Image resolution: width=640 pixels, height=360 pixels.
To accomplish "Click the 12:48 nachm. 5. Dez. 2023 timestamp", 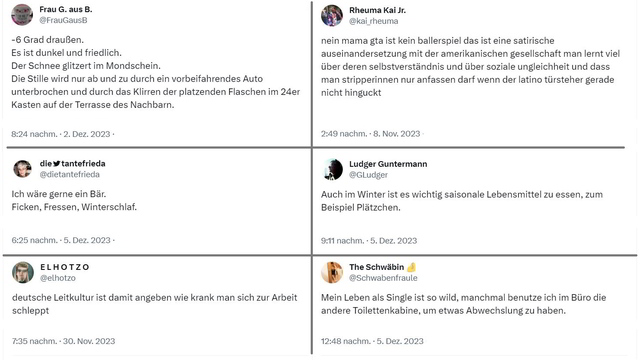I will [x=372, y=341].
